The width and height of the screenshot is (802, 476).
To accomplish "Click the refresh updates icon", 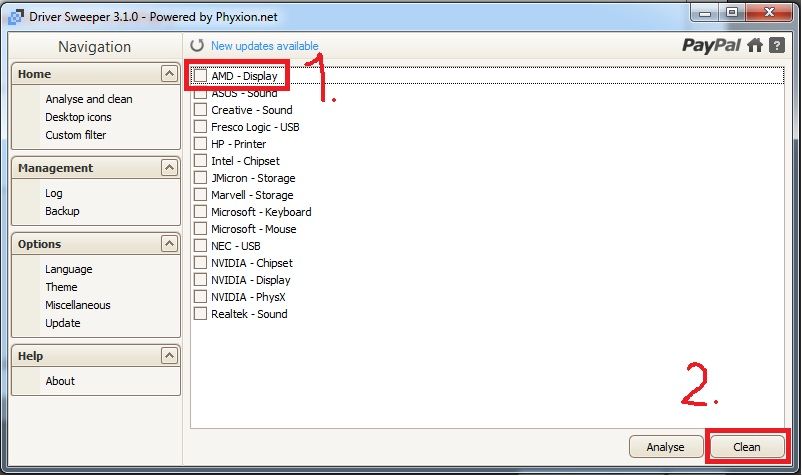I will [x=197, y=46].
